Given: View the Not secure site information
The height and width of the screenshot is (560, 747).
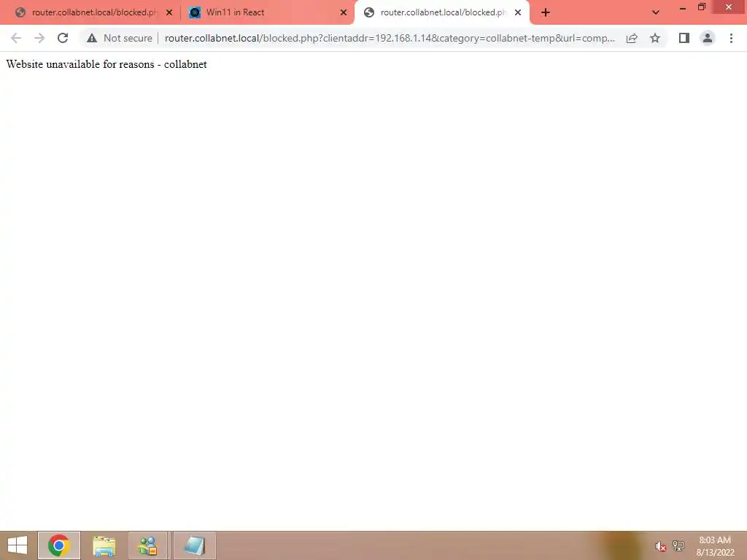Looking at the screenshot, I should 120,38.
